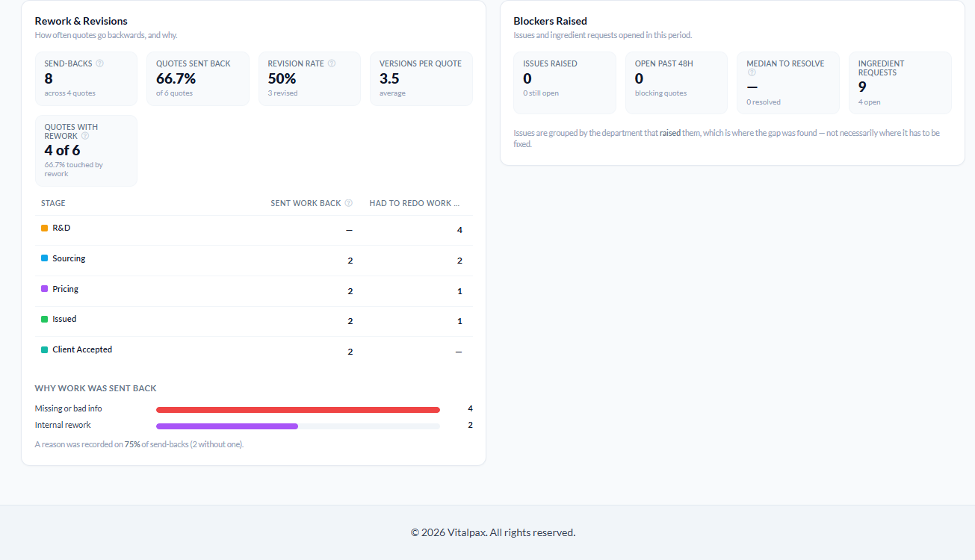Click the Send-backs value 8
Viewport: 975px width, 560px height.
click(x=49, y=78)
